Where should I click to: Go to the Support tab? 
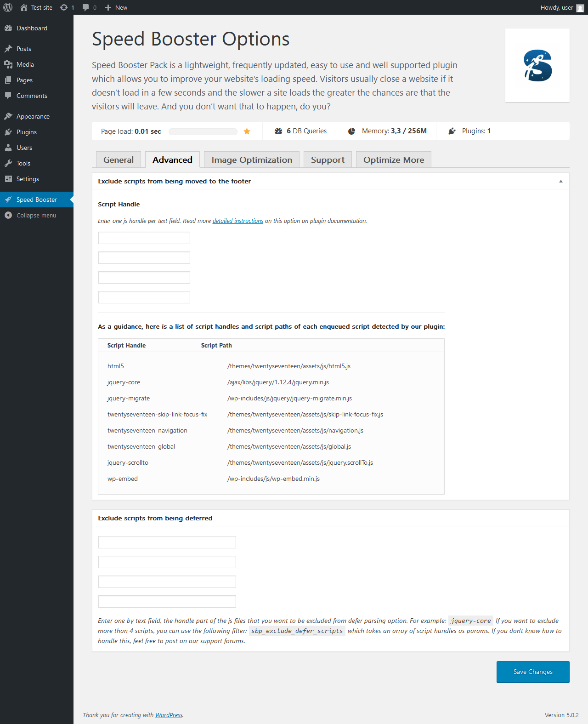click(x=328, y=160)
